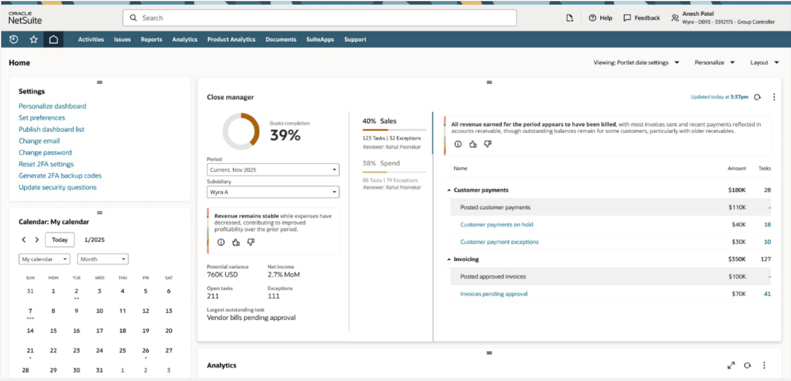
Task: Open the Month view dropdown
Action: pyautogui.click(x=103, y=259)
